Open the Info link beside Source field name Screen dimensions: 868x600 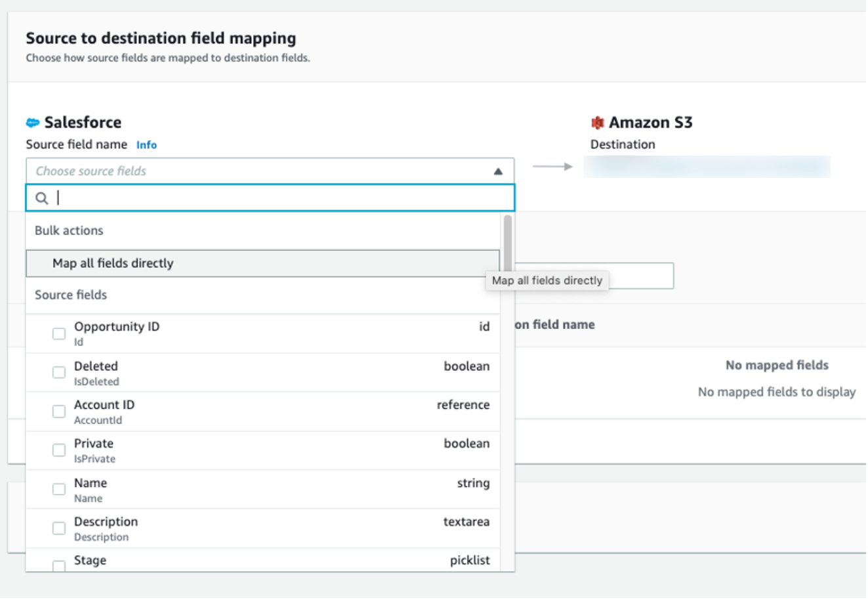point(146,145)
